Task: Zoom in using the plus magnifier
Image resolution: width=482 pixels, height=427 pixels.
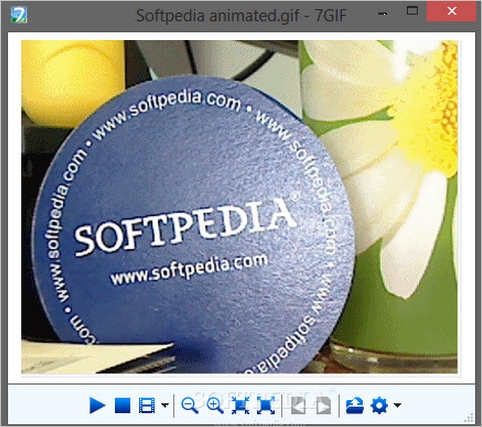Action: point(215,405)
